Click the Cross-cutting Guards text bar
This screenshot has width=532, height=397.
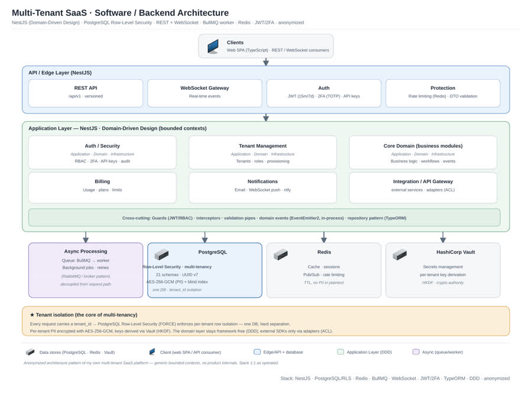[264, 217]
